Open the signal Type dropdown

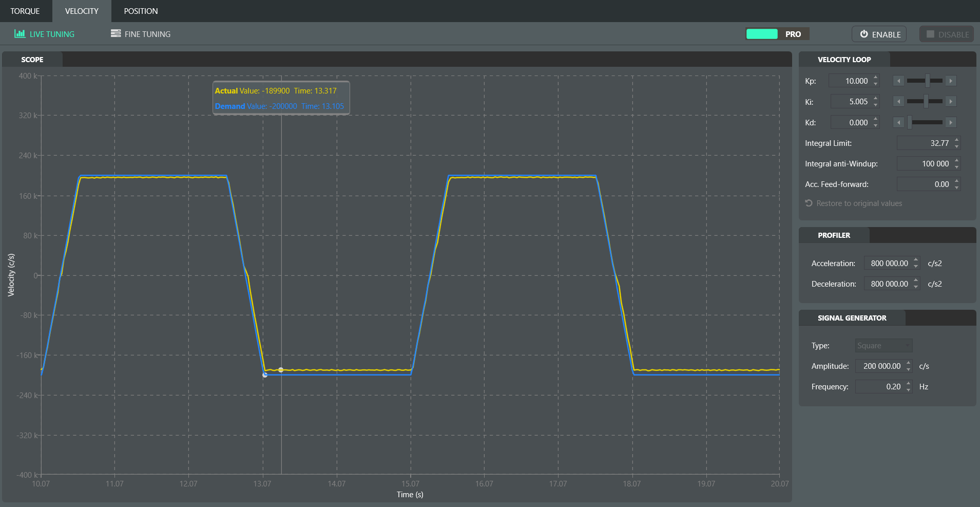[883, 346]
